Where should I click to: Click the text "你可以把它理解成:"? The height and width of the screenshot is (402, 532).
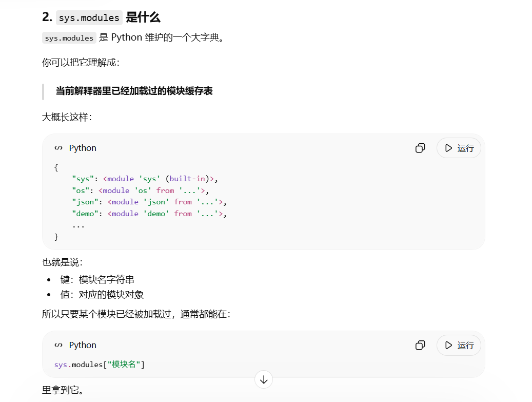[x=81, y=63]
